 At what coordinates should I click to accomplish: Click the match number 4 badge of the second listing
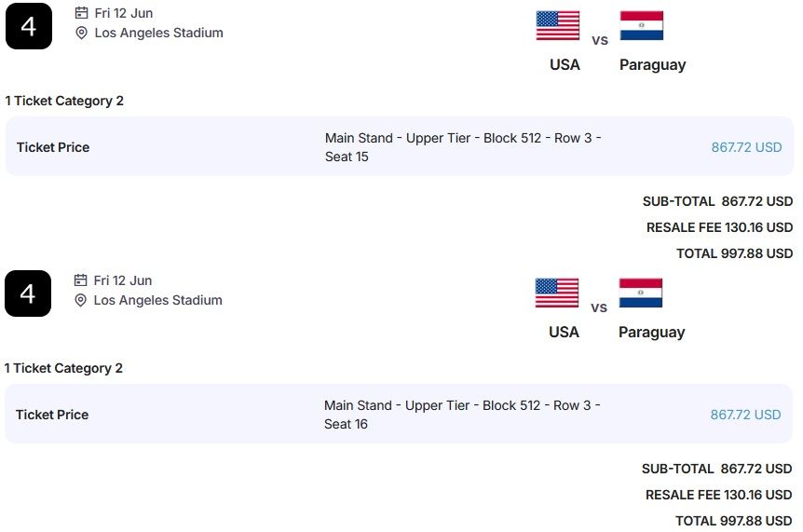pyautogui.click(x=28, y=293)
